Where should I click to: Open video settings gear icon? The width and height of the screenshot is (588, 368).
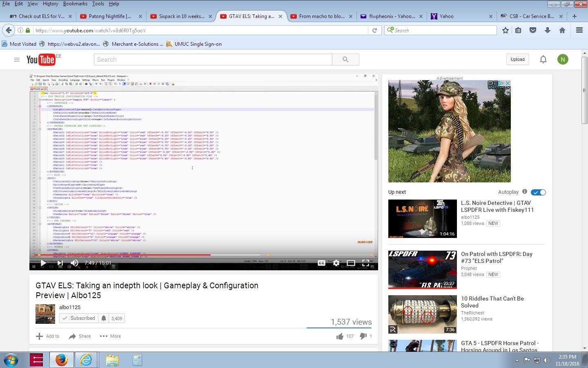point(336,263)
